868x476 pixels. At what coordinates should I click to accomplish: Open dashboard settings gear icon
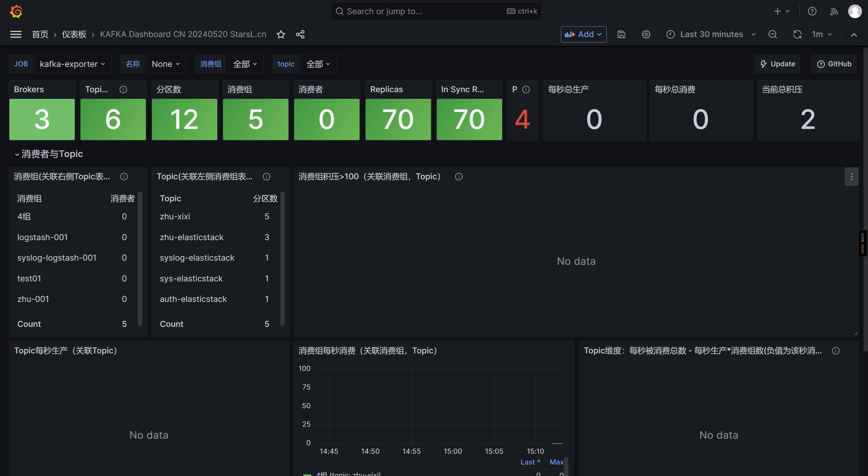coord(646,34)
